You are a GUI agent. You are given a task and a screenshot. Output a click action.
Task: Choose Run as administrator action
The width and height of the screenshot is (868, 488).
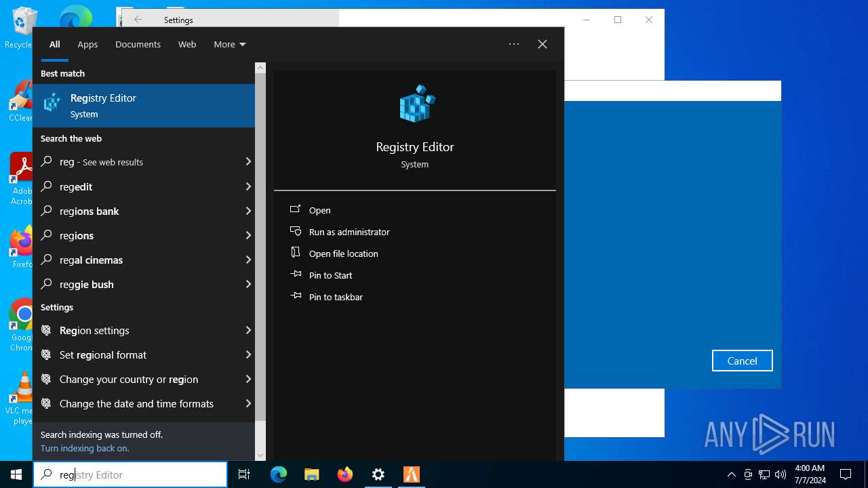(349, 232)
